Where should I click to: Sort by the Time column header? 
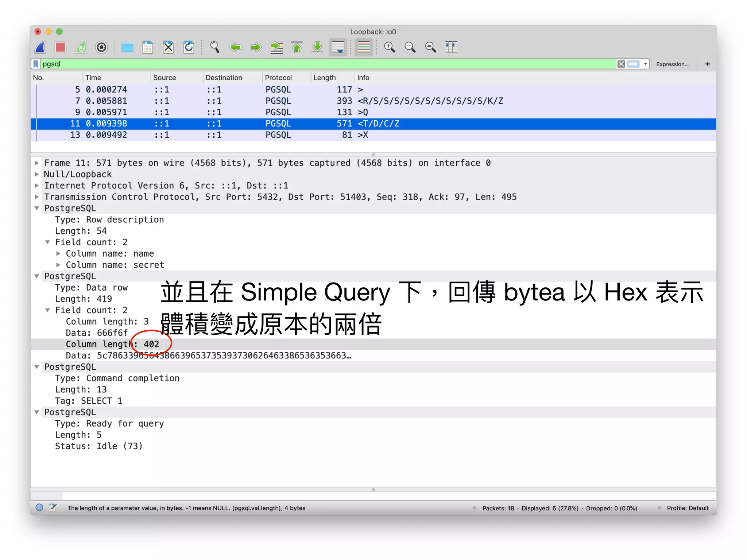[116, 78]
